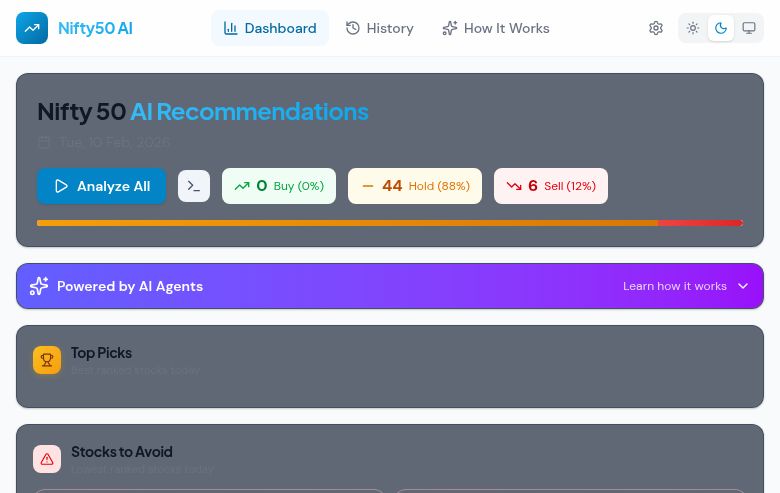
Task: Open the How It Works tab
Action: tap(496, 28)
